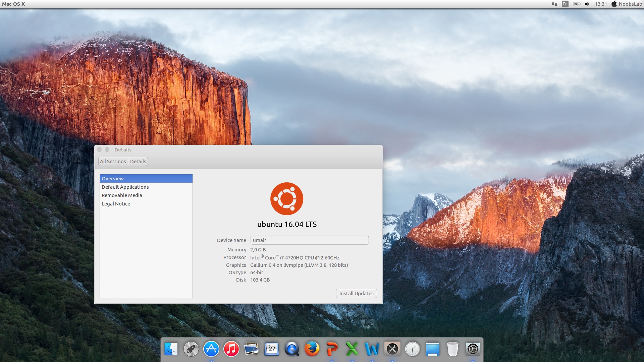This screenshot has width=644, height=362.
Task: Switch keyboard layout via En indicator
Action: click(565, 4)
